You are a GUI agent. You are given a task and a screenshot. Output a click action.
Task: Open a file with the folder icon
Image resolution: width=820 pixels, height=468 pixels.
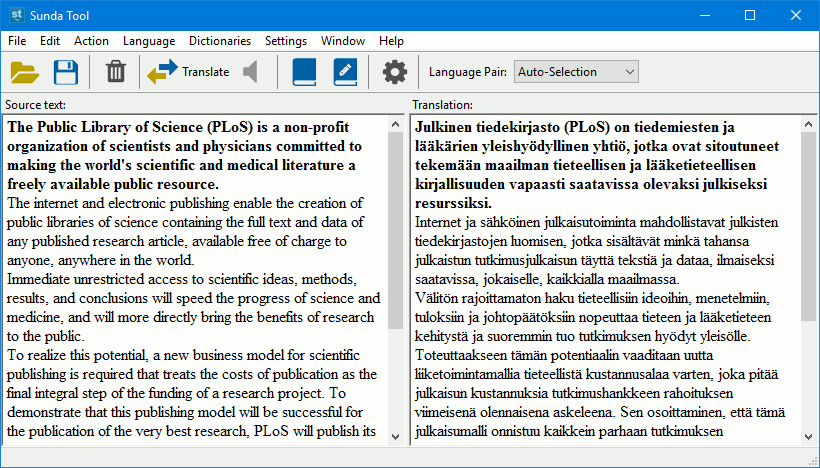tap(25, 72)
